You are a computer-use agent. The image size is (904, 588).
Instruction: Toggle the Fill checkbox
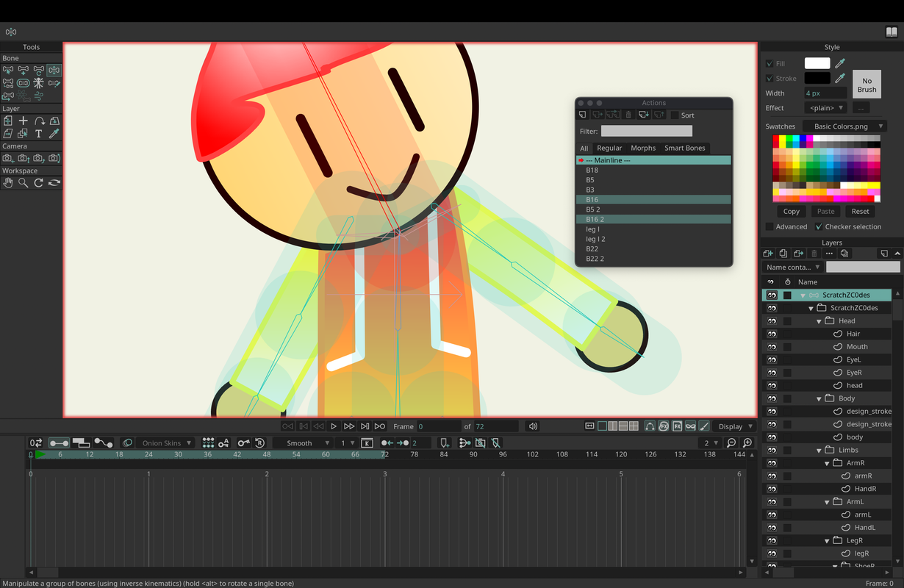click(770, 64)
